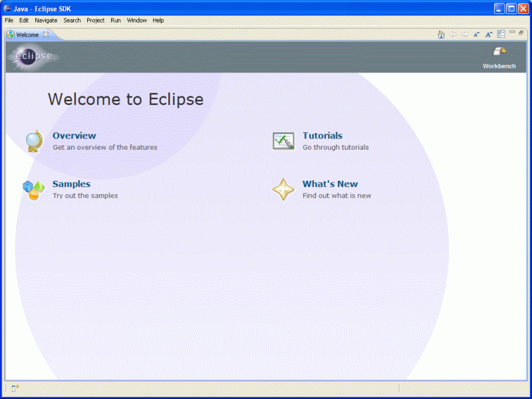
Task: Click the Home icon in Welcome toolbar
Action: (x=441, y=35)
